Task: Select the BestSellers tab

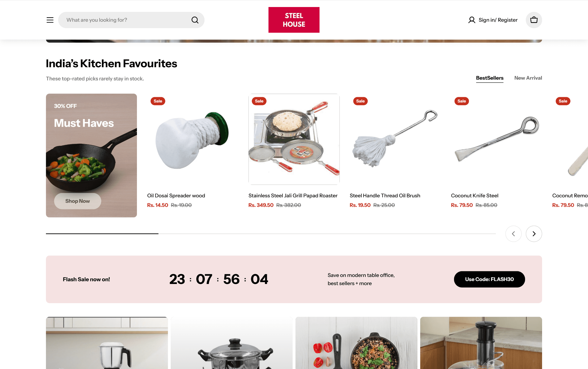Action: tap(490, 78)
